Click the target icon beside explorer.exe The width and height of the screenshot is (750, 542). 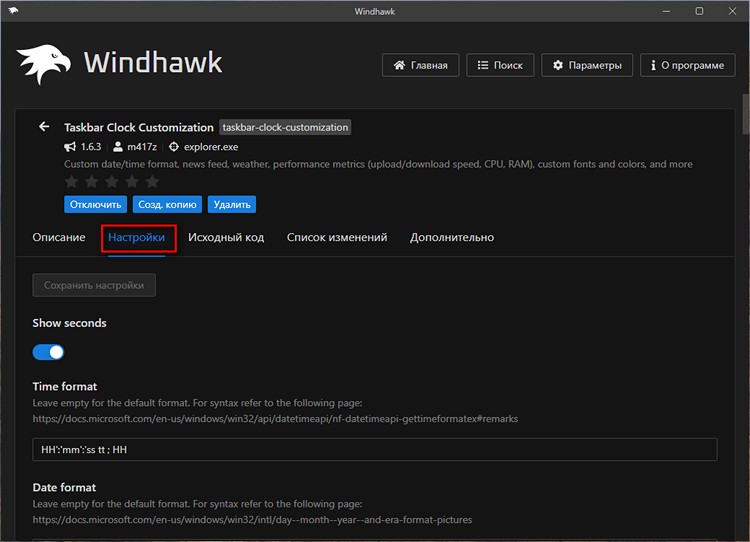pyautogui.click(x=174, y=147)
